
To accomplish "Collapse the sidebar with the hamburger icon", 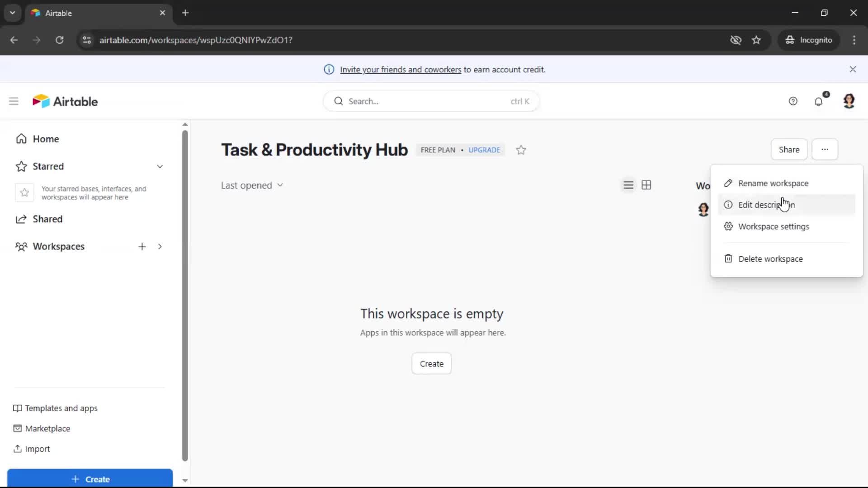I will [x=14, y=101].
